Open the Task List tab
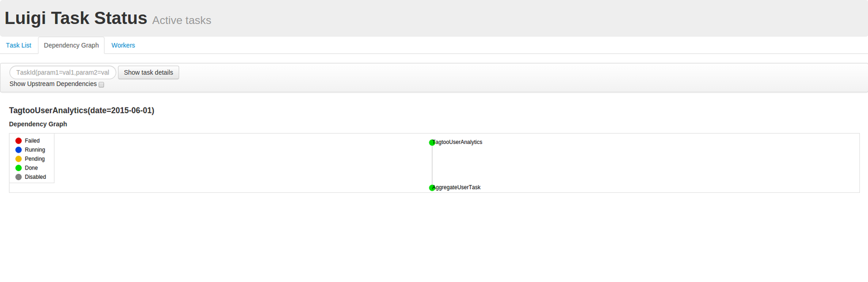This screenshot has width=868, height=282. click(x=18, y=45)
